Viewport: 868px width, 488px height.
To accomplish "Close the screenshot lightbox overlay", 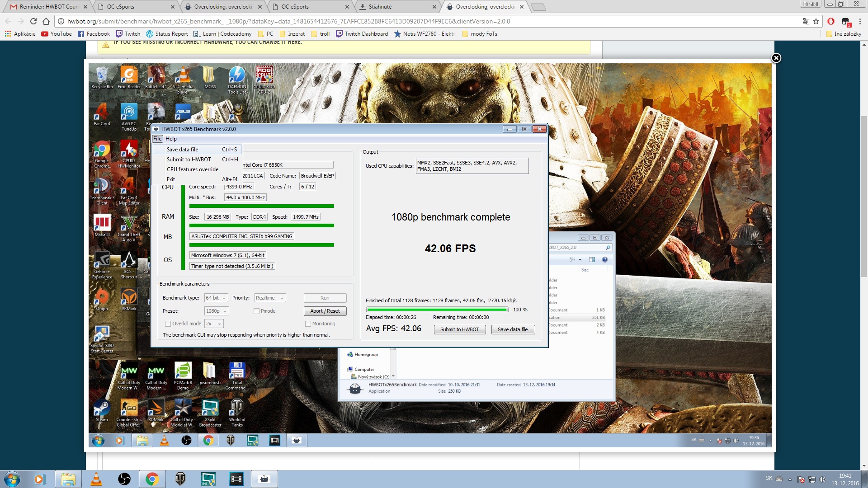I will [x=776, y=58].
